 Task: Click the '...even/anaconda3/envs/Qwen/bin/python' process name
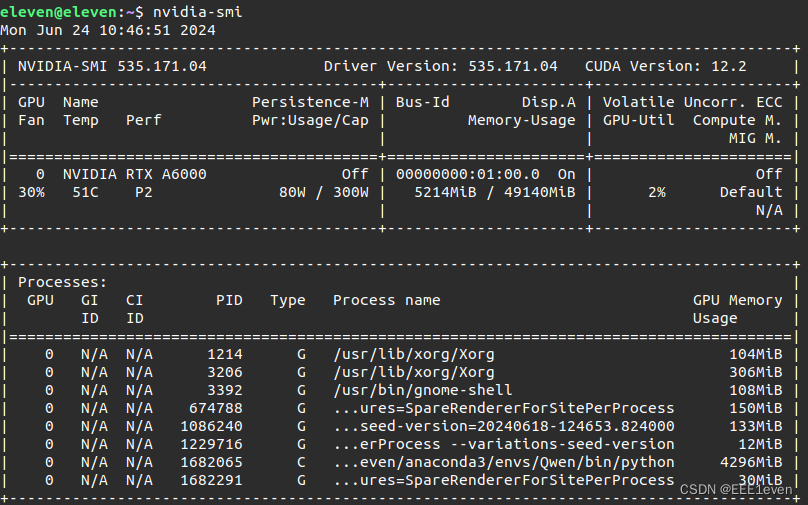pyautogui.click(x=503, y=462)
